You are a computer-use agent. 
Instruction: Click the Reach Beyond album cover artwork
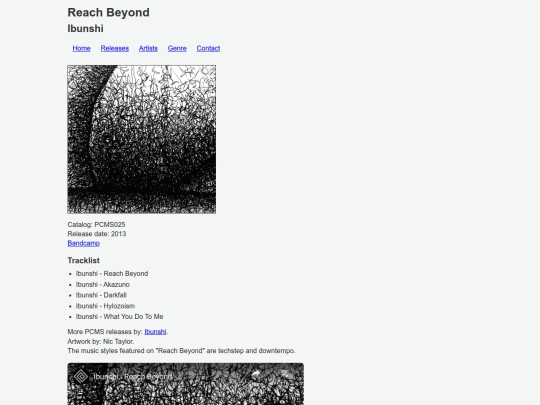(x=142, y=139)
